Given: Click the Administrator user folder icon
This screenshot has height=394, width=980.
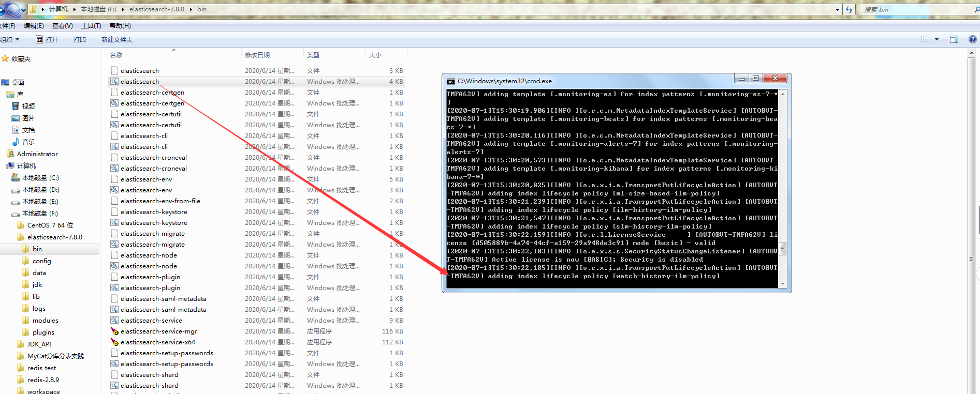Looking at the screenshot, I should 10,154.
